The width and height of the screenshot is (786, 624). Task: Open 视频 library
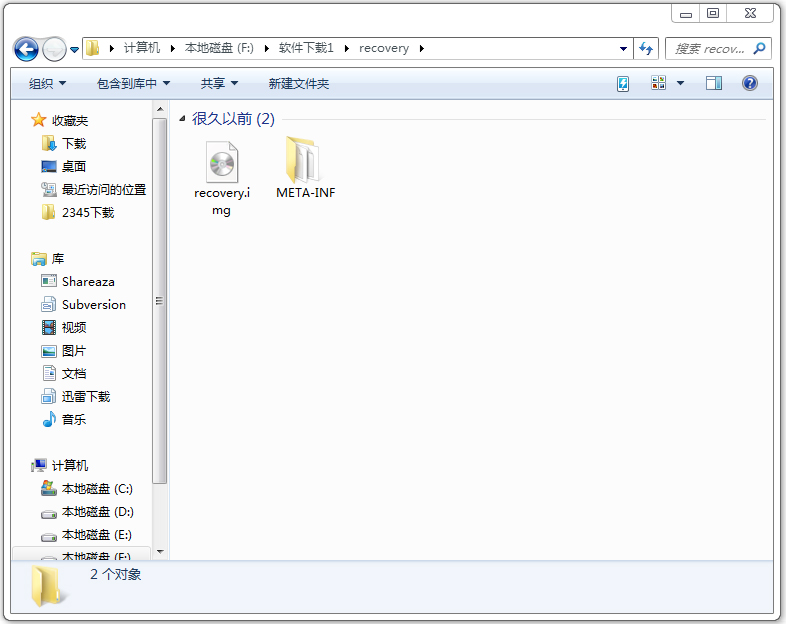pos(74,327)
